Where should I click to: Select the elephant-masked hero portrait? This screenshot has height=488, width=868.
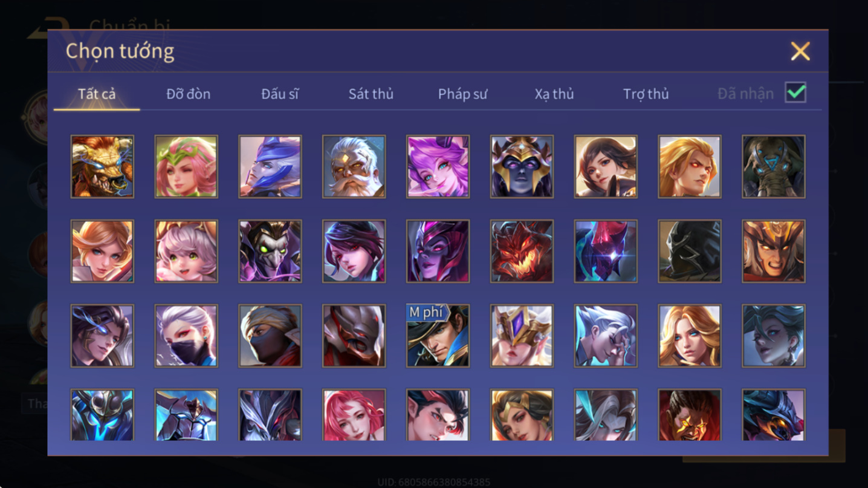pyautogui.click(x=774, y=166)
